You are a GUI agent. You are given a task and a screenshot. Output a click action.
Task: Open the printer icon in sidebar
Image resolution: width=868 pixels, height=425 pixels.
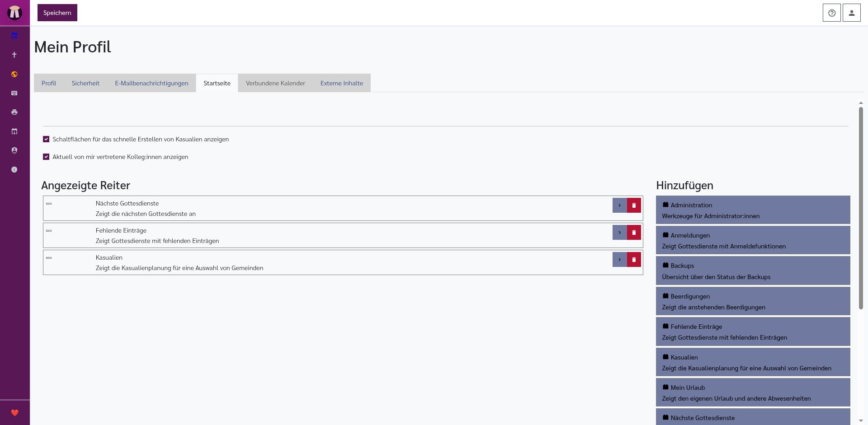point(14,112)
